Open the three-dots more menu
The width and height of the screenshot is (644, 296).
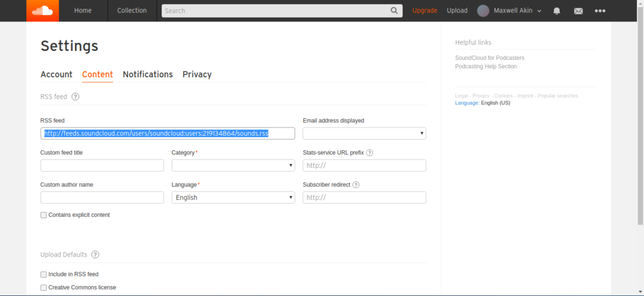click(600, 11)
